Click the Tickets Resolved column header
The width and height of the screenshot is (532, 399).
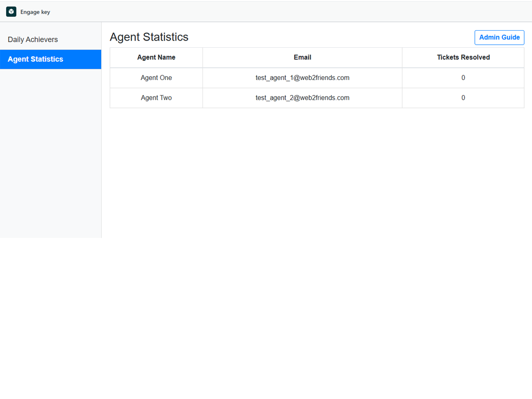463,57
